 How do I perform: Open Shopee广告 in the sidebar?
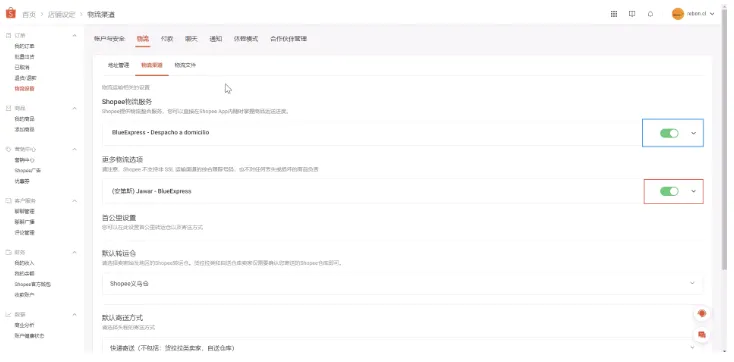[28, 170]
